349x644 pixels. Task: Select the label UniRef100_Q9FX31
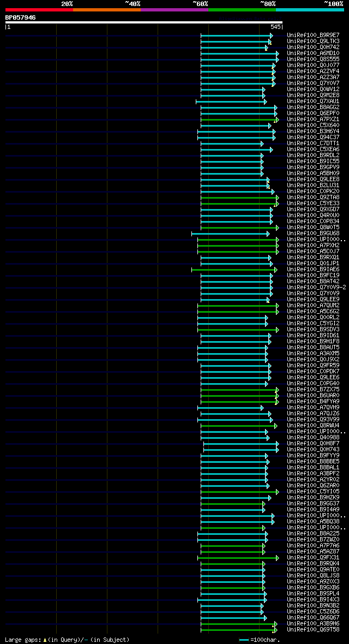pos(313,557)
